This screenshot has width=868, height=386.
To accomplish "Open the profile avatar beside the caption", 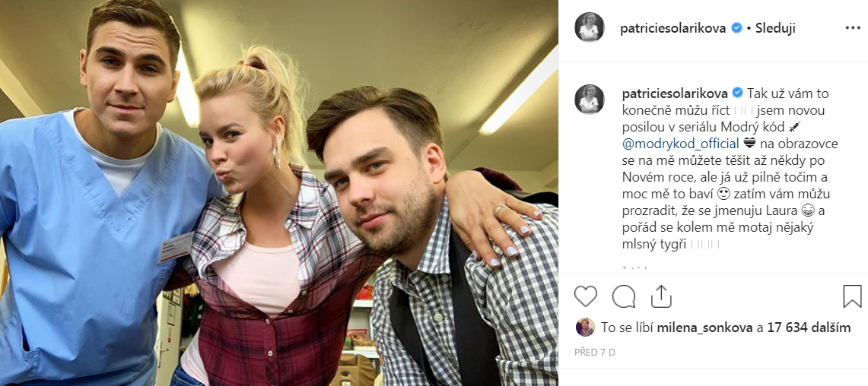I will [589, 100].
